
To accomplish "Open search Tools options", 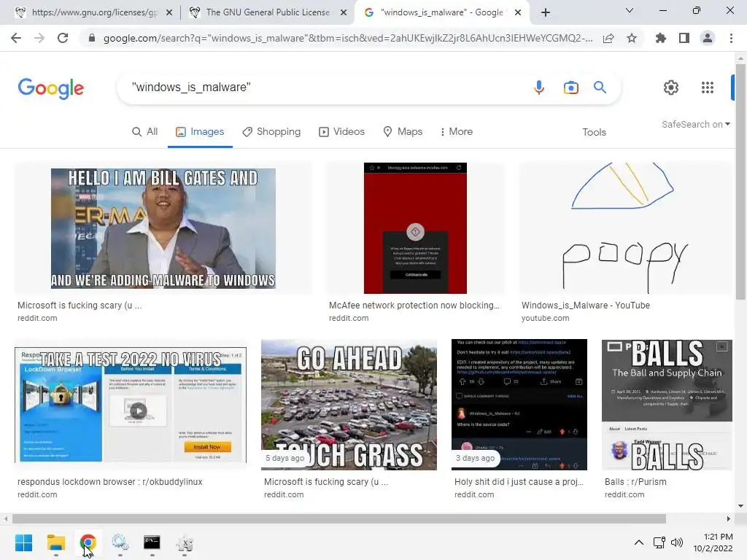I will tap(594, 132).
